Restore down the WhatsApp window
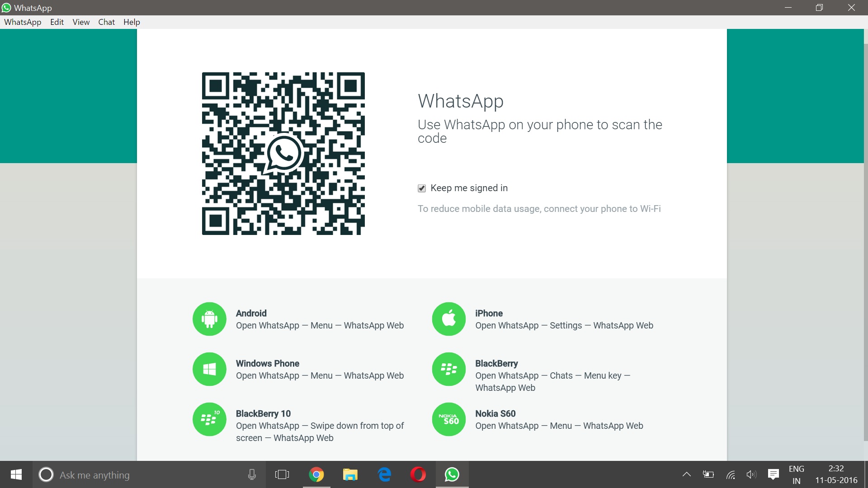The image size is (868, 488). 819,8
